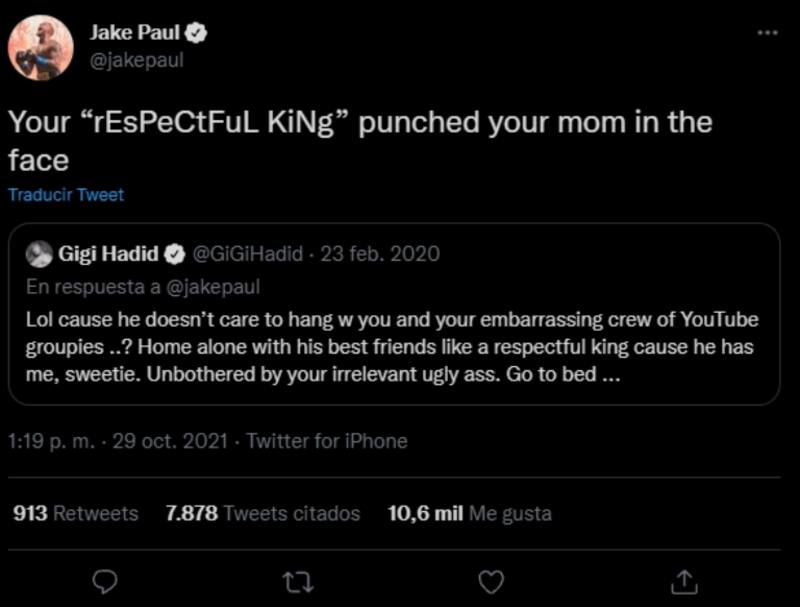Click the reply speech bubble icon
Image resolution: width=800 pixels, height=607 pixels.
104,580
